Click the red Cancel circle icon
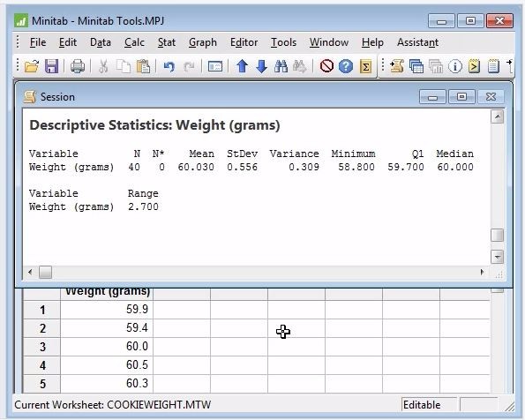Image resolution: width=525 pixels, height=420 pixels. click(326, 66)
